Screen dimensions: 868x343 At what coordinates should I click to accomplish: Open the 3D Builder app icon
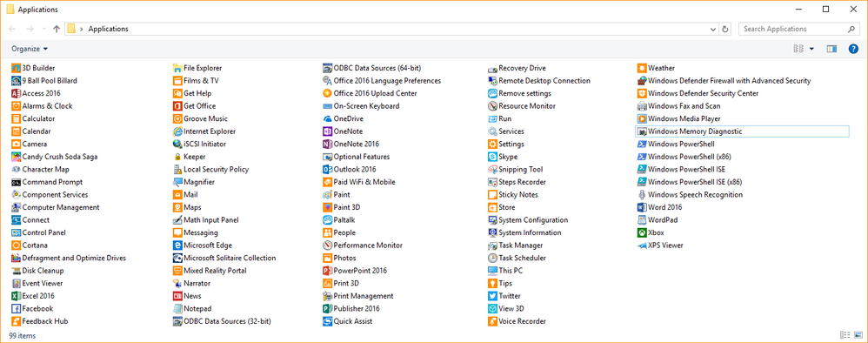point(16,68)
